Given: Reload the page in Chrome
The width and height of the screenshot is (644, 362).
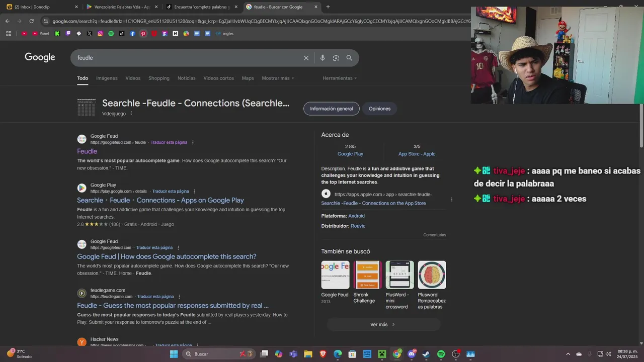Looking at the screenshot, I should [x=31, y=21].
